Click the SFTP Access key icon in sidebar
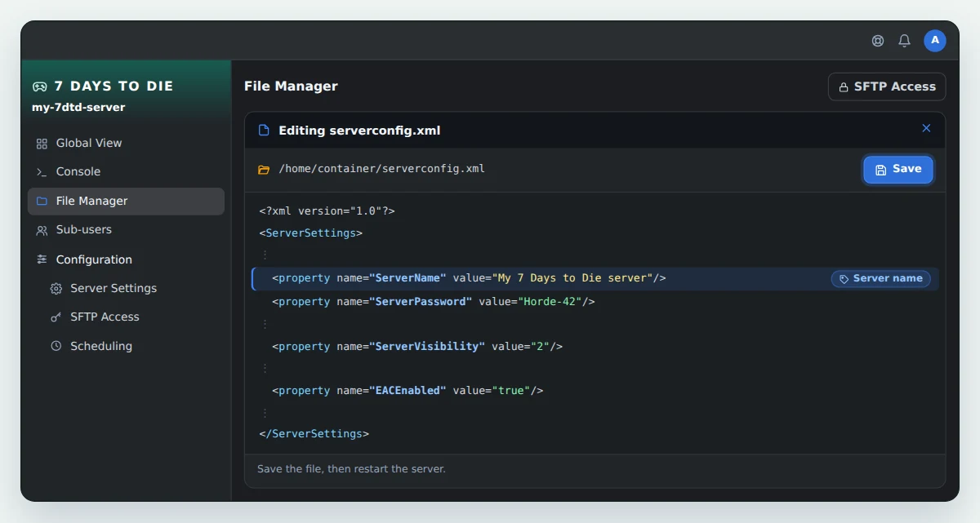Image resolution: width=980 pixels, height=523 pixels. [x=56, y=317]
